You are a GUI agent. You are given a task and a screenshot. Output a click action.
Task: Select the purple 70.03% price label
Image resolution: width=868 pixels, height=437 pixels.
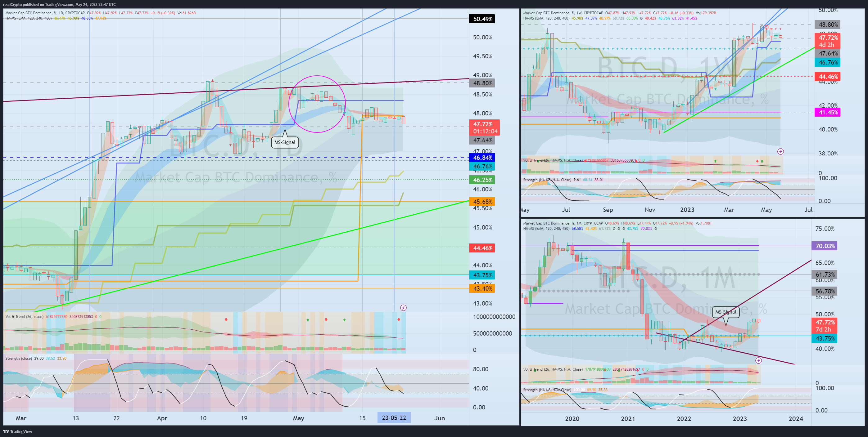click(825, 246)
